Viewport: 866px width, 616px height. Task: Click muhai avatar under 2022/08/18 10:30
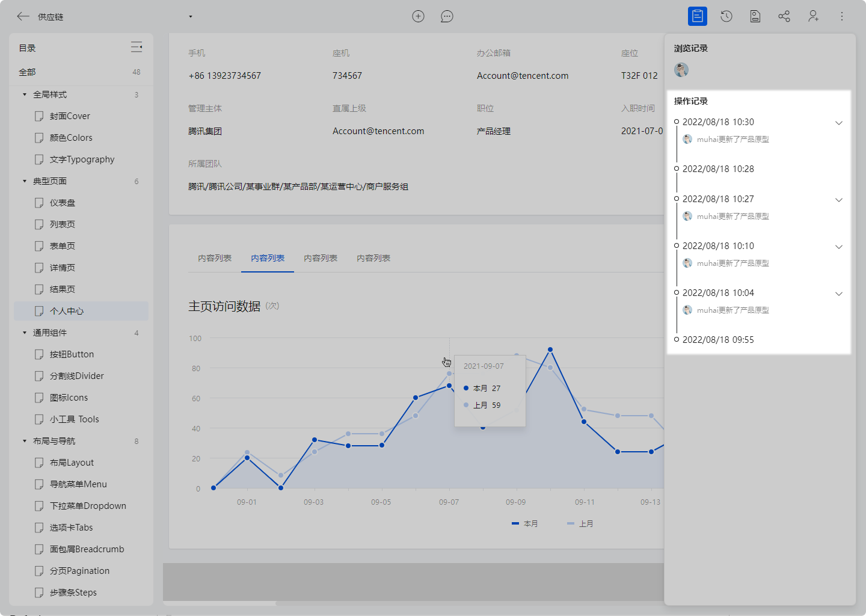coord(687,139)
